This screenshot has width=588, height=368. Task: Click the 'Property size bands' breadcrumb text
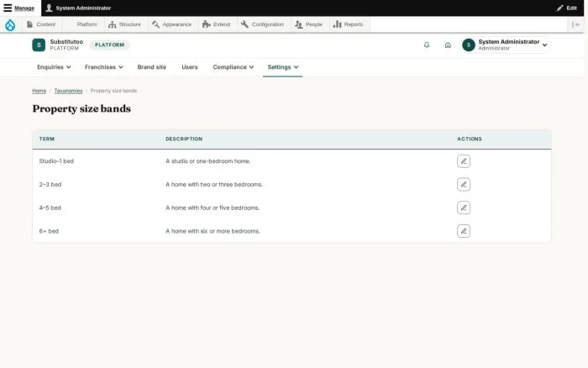pos(113,91)
